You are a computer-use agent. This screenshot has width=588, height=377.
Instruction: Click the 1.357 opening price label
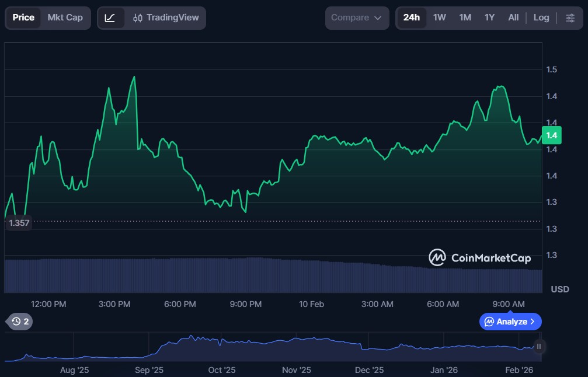tap(19, 222)
